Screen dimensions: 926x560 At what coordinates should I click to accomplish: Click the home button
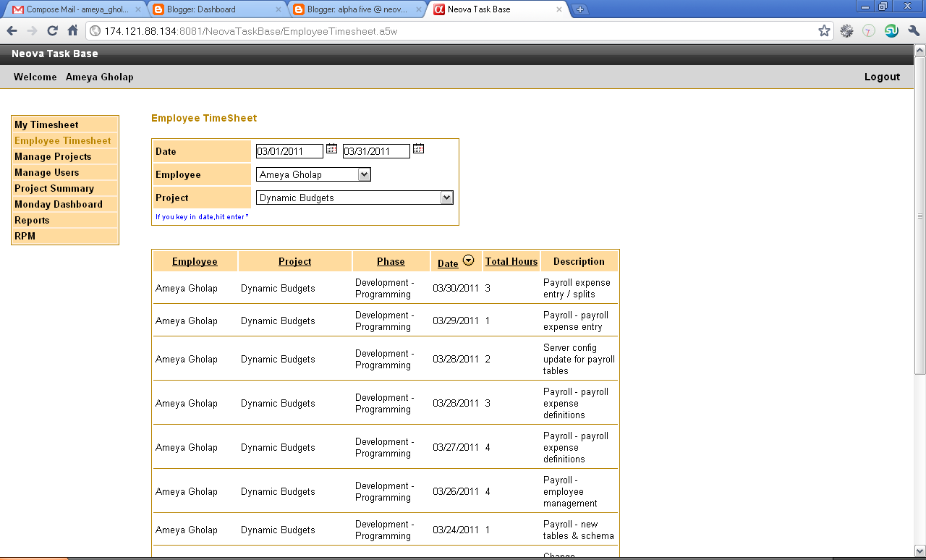[71, 31]
